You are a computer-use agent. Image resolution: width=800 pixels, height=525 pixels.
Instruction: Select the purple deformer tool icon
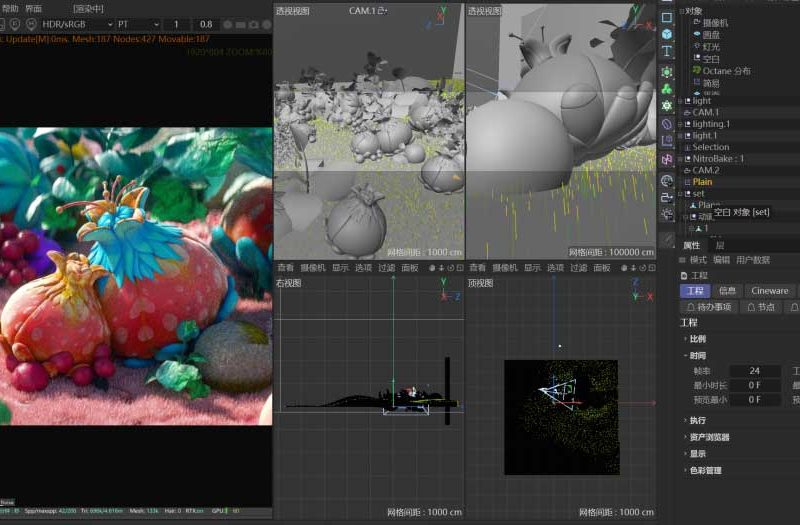pos(666,124)
